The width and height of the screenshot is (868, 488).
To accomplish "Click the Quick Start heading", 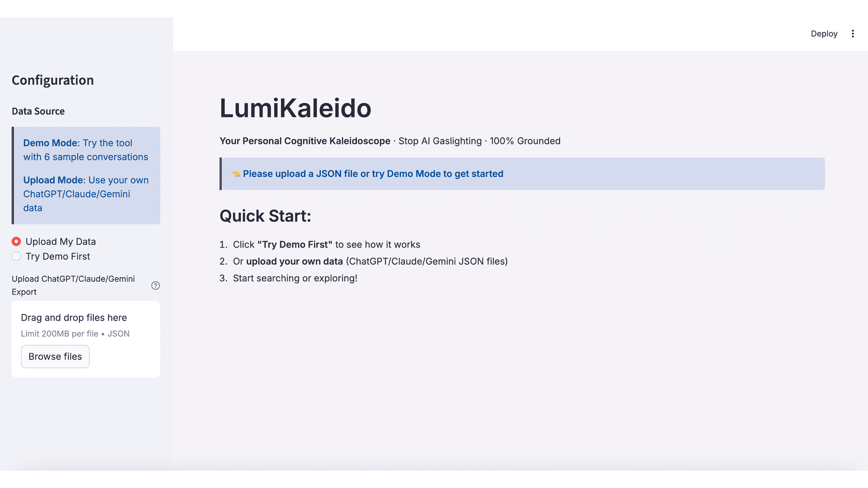I will point(265,216).
